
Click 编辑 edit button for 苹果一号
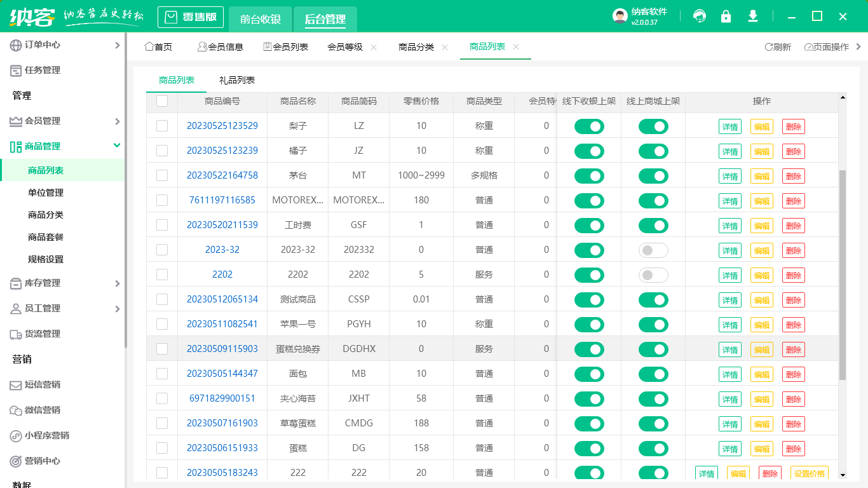[762, 324]
